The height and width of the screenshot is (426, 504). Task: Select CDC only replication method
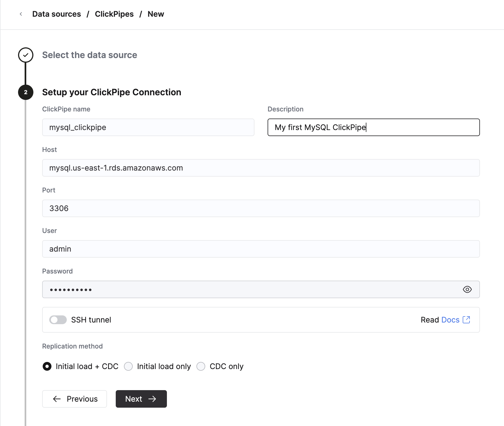pyautogui.click(x=201, y=366)
